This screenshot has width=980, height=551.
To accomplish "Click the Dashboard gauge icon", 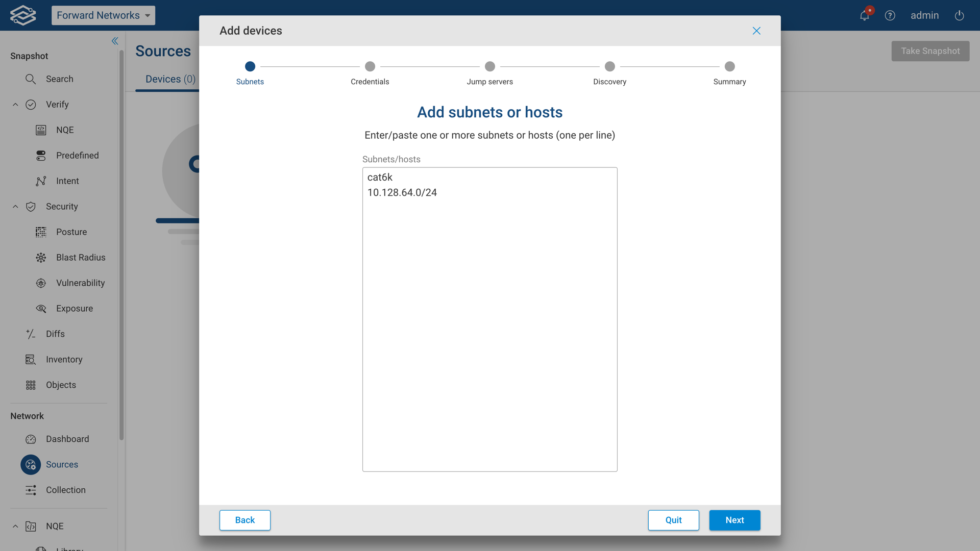I will click(x=31, y=439).
